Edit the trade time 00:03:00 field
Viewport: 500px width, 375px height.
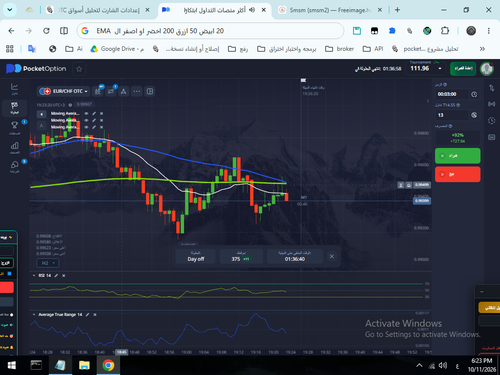(x=452, y=94)
